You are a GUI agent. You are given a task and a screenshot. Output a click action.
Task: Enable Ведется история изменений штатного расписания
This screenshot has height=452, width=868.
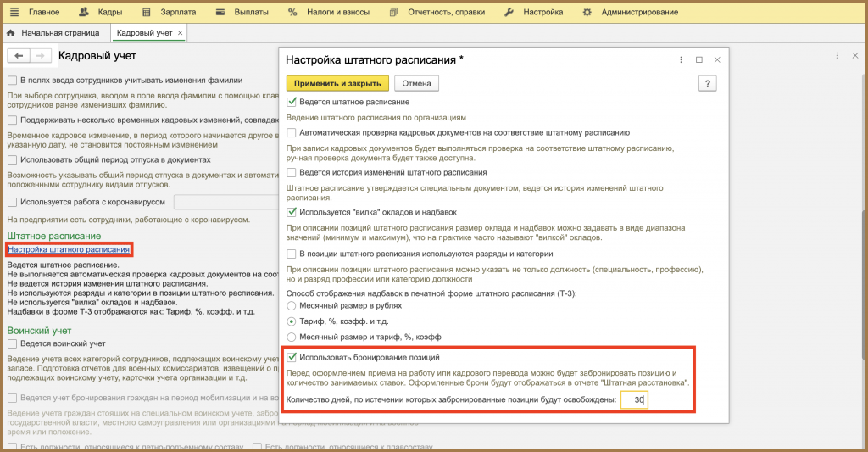coord(292,172)
